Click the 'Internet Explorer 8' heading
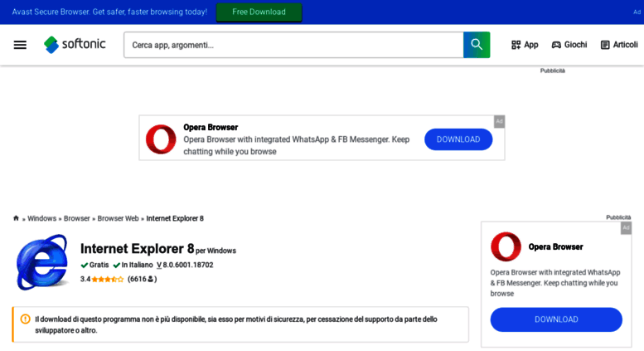This screenshot has height=351, width=644. (138, 248)
